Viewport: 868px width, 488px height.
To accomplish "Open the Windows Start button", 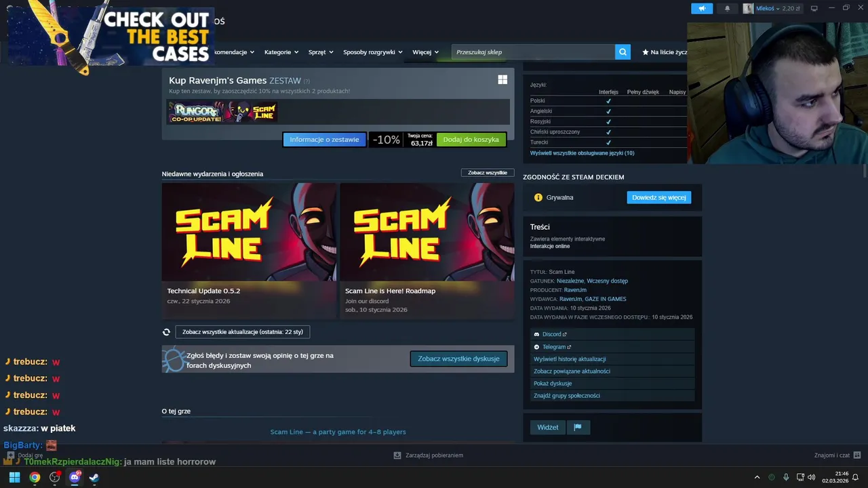I will point(14,477).
